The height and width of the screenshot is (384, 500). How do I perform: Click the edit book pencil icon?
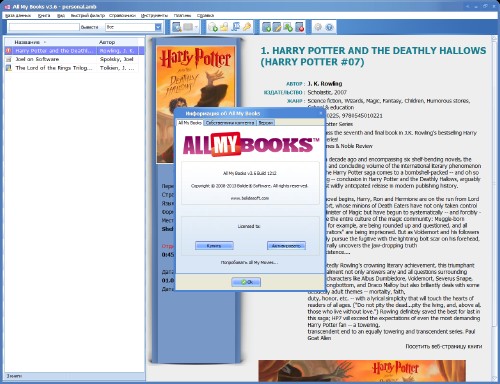tap(277, 27)
